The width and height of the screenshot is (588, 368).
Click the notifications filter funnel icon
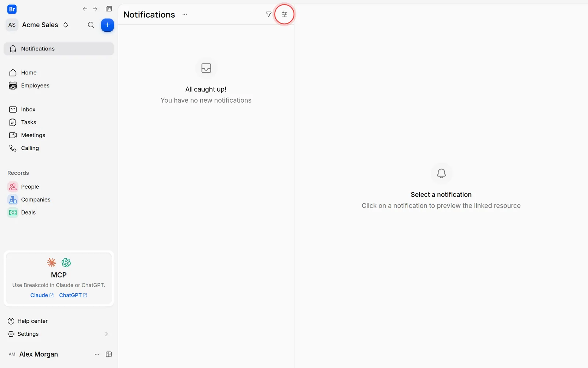click(269, 14)
